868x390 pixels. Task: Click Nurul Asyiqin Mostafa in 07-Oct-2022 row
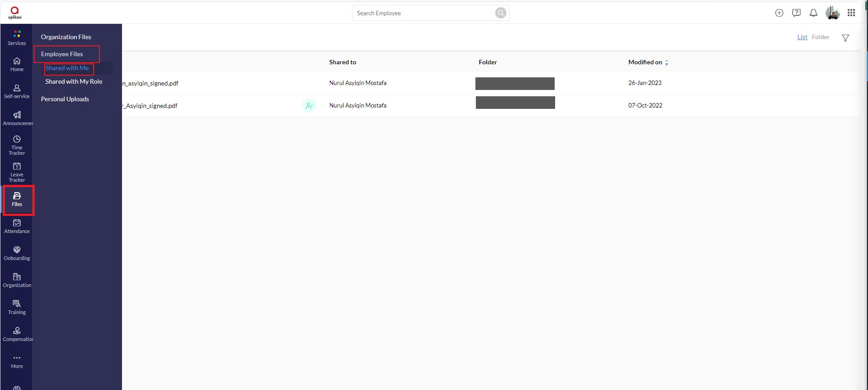[357, 105]
